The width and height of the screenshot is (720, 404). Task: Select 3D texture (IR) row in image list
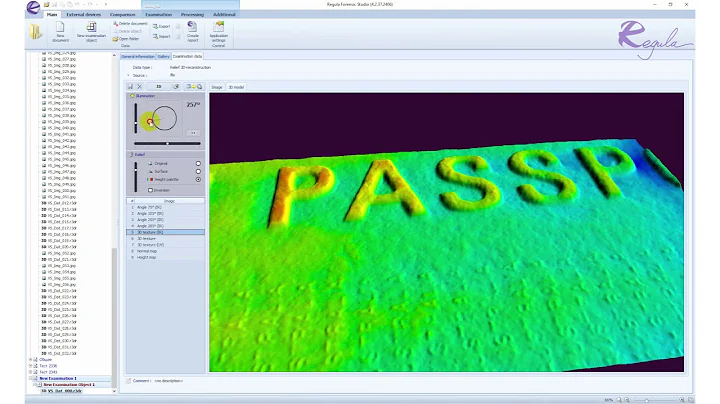[x=165, y=232]
